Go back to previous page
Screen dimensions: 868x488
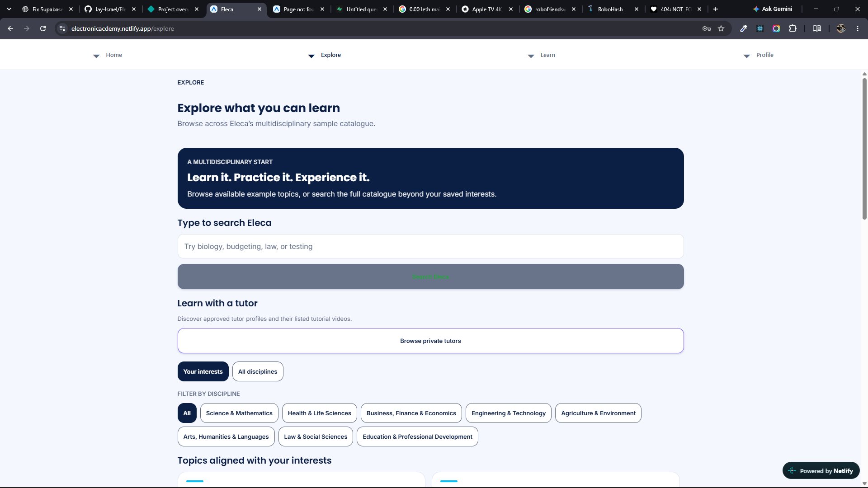tap(10, 28)
